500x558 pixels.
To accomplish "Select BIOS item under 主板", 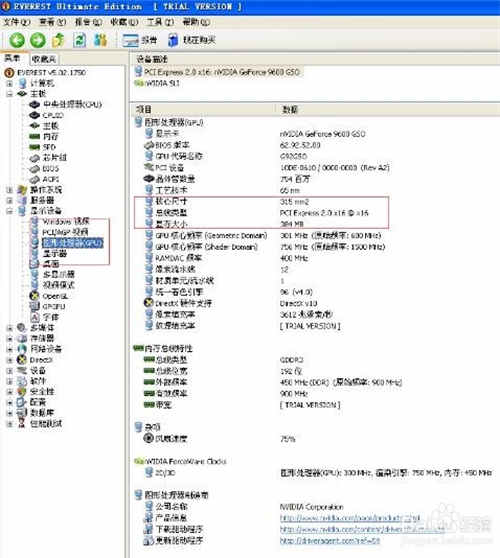I will point(51,168).
